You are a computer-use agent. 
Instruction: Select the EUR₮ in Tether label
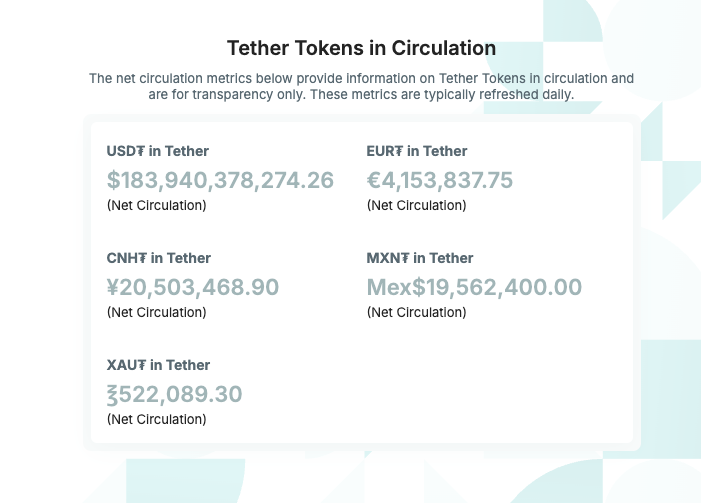(x=417, y=151)
